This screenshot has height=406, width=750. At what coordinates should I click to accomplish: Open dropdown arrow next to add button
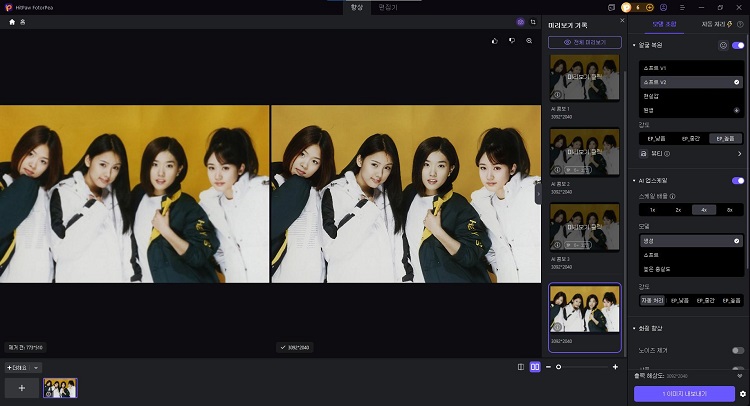pos(36,368)
